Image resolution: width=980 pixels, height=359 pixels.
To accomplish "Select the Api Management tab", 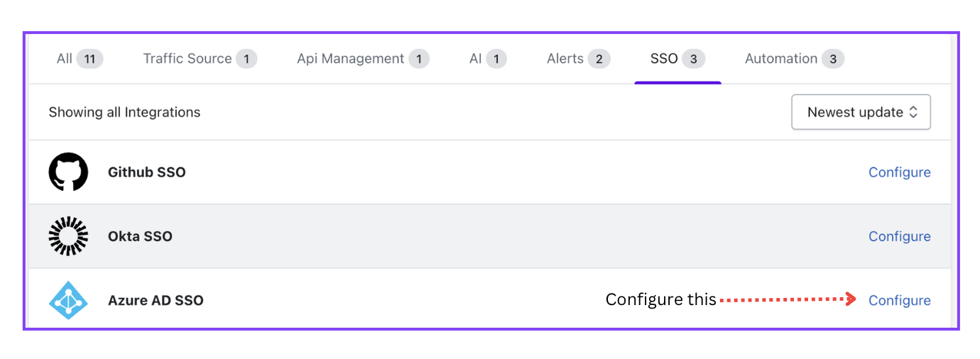I will coord(363,59).
